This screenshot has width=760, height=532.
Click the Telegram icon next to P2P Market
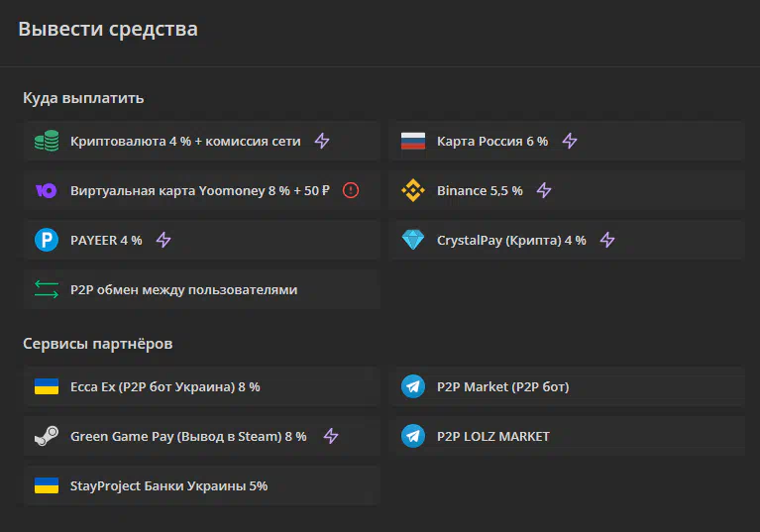point(413,386)
